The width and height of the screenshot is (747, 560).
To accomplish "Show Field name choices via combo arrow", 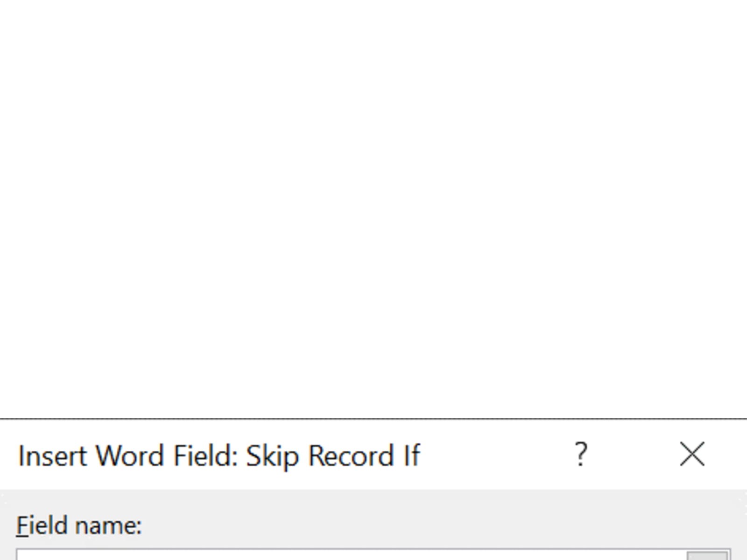I will (x=708, y=555).
